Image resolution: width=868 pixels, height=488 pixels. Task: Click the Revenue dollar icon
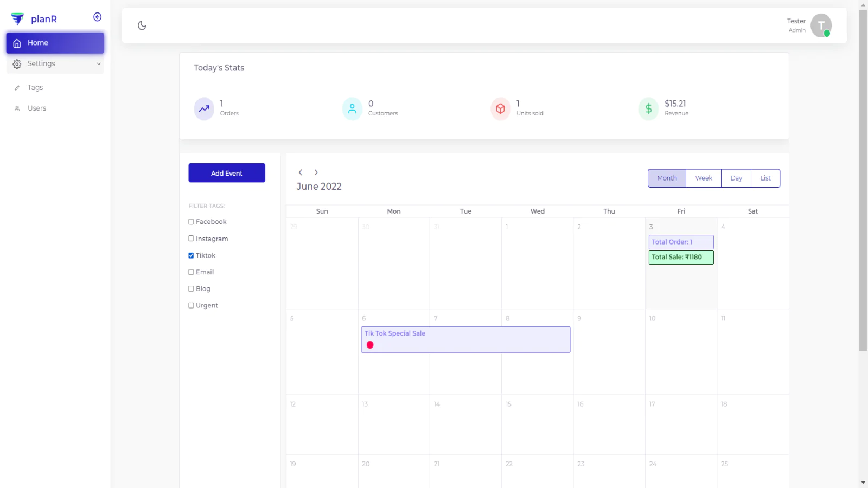tap(648, 109)
